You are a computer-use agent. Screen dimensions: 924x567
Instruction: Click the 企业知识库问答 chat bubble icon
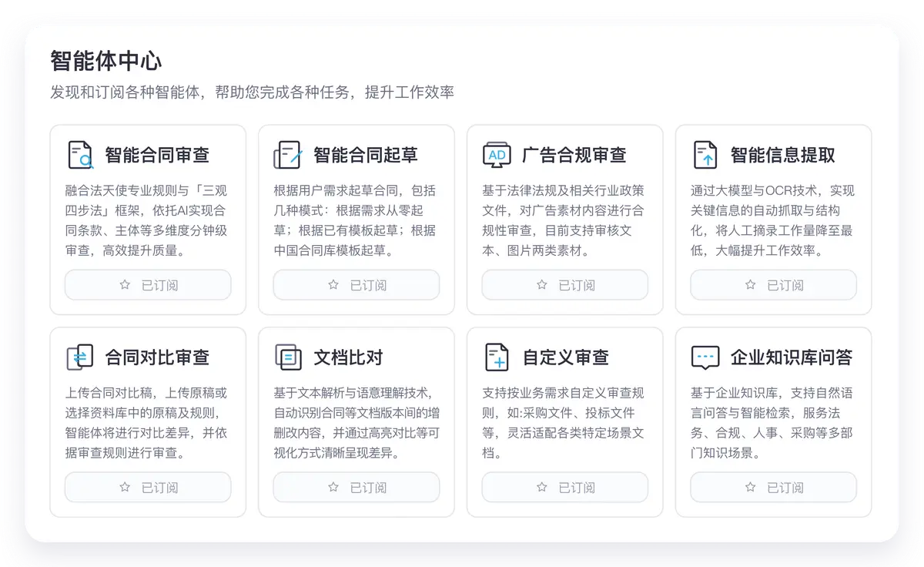point(705,357)
